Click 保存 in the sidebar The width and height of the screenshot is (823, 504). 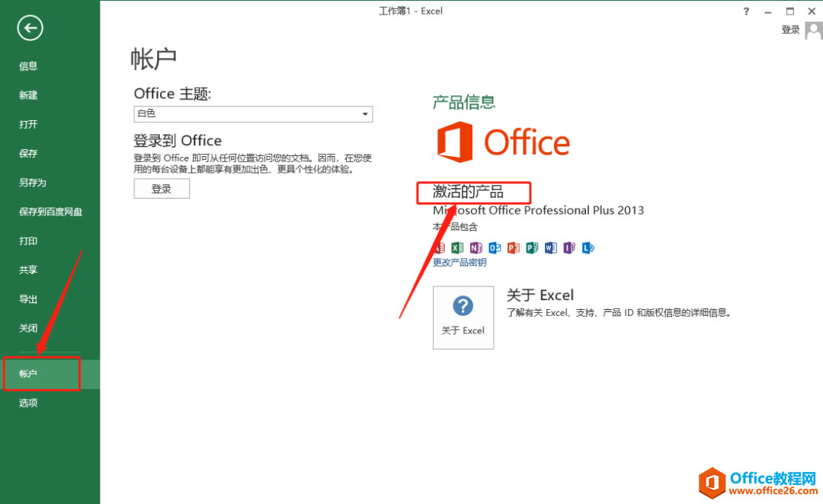click(x=28, y=153)
